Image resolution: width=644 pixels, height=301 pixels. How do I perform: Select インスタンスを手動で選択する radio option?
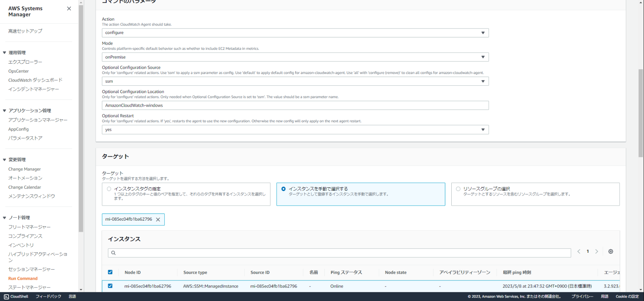(283, 189)
